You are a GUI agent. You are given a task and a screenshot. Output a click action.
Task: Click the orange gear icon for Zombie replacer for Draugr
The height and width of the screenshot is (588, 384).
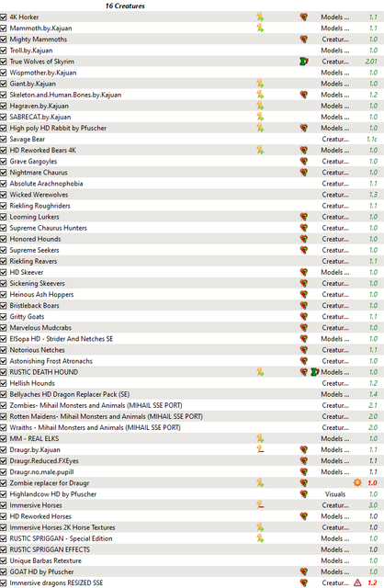point(357,482)
